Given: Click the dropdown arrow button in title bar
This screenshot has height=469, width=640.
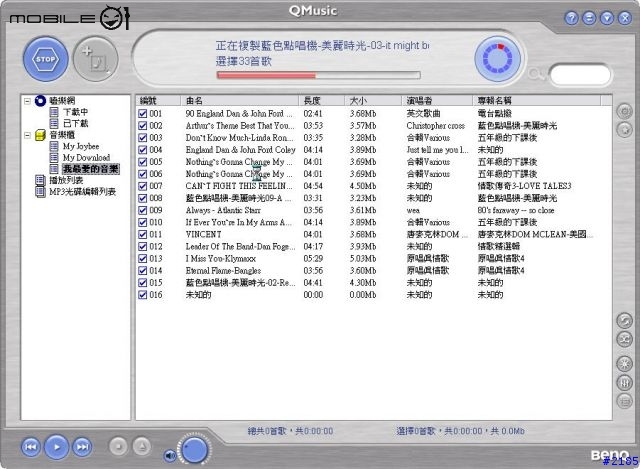Looking at the screenshot, I should pyautogui.click(x=607, y=18).
